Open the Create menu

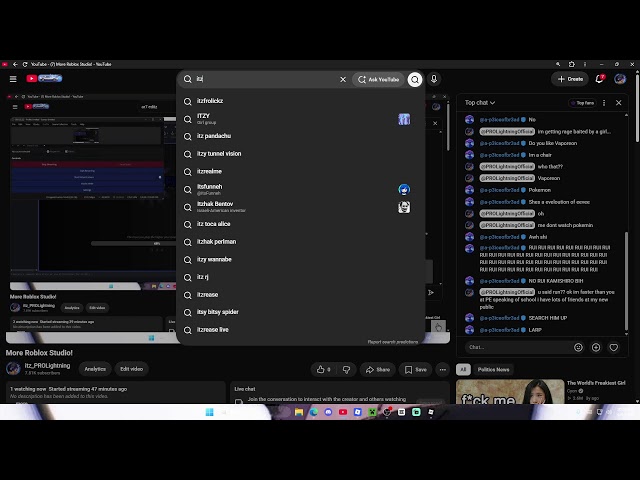[570, 79]
